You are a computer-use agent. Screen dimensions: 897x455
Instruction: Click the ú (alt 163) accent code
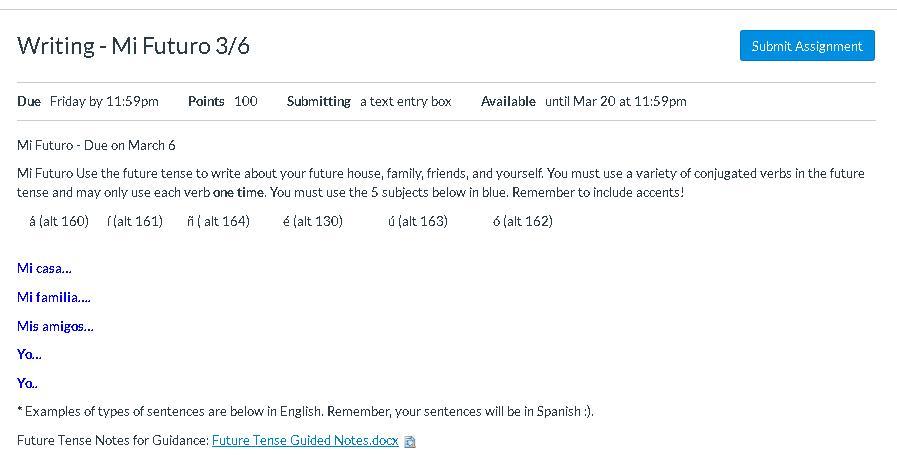(x=417, y=221)
